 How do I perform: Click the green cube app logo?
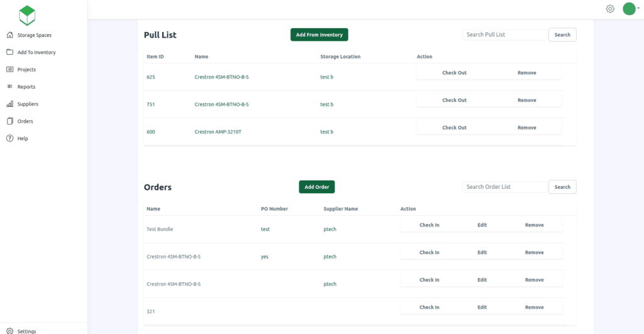coord(27,16)
